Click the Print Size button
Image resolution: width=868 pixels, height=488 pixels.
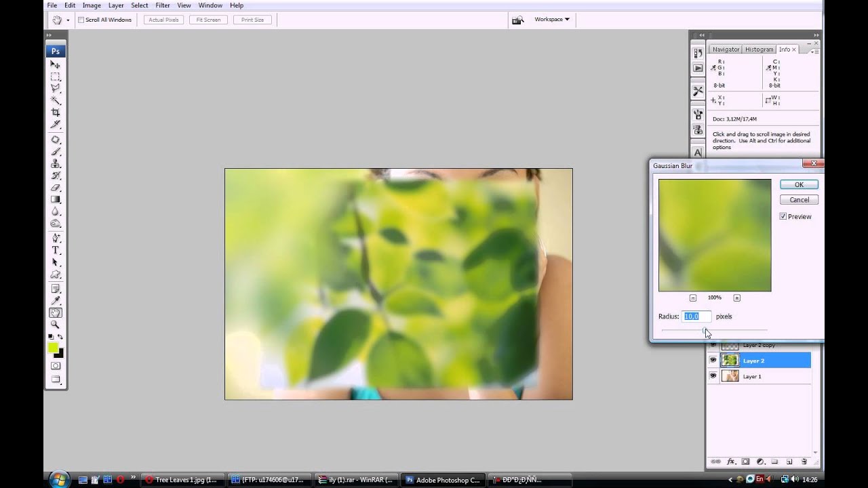tap(252, 20)
